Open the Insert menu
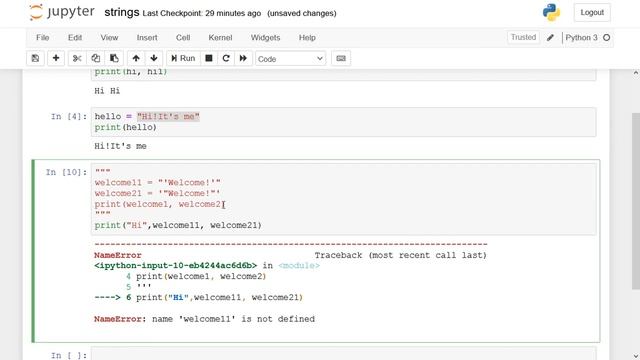Viewport: 640px width, 360px height. coord(147,38)
